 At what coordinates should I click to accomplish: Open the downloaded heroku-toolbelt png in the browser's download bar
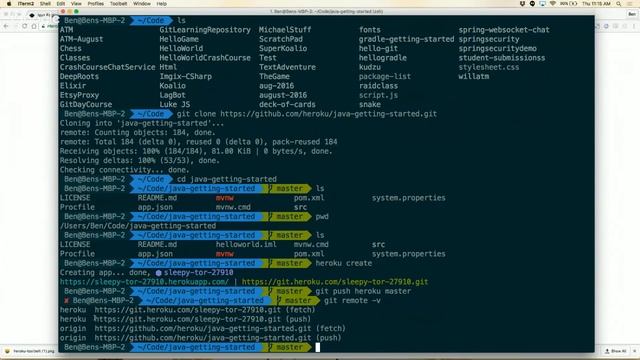point(29,351)
